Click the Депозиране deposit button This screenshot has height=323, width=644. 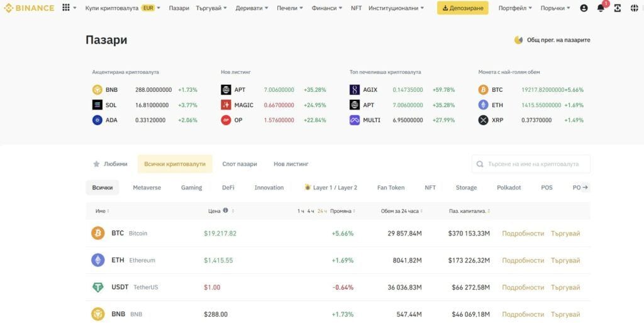[x=462, y=8]
